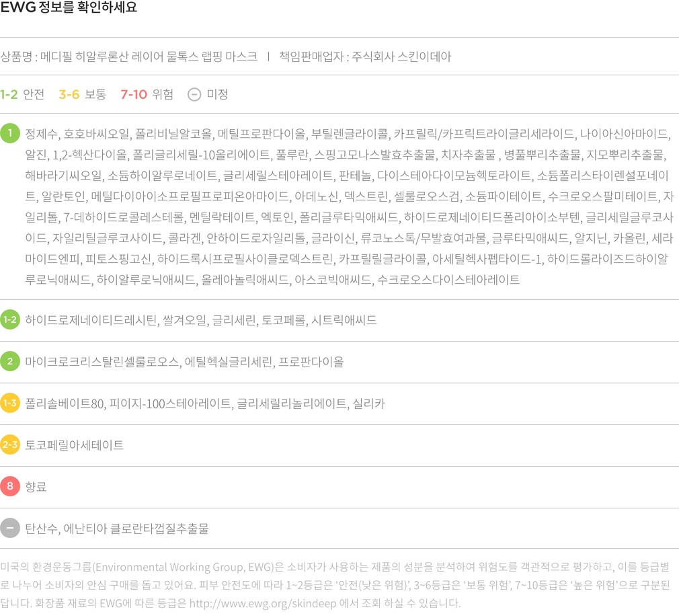Click the 1-2 badge beside 하이드로제네이티드레시틴
The image size is (679, 616).
point(10,320)
